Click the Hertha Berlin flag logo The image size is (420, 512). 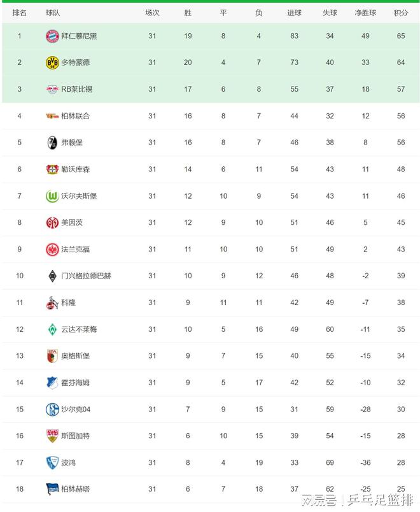tap(52, 489)
